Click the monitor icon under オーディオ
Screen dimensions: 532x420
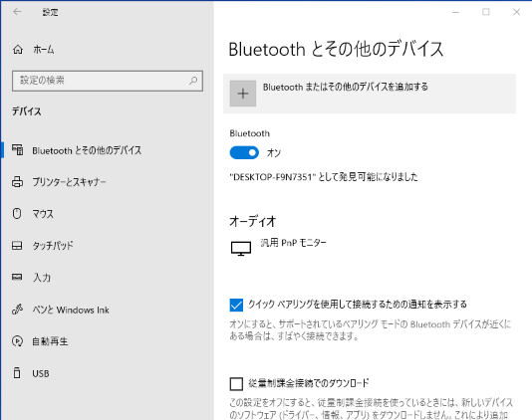point(241,248)
